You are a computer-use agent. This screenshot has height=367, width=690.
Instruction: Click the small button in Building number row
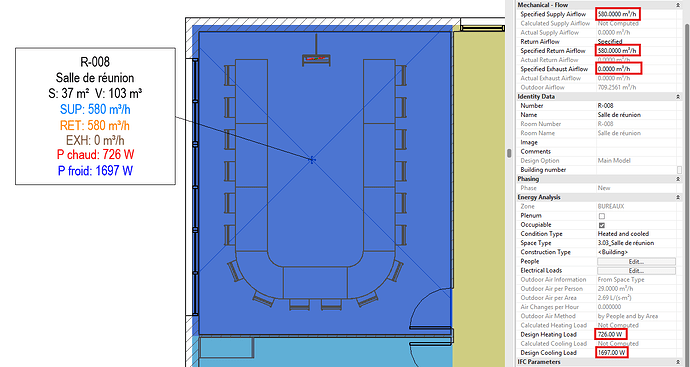click(x=679, y=170)
